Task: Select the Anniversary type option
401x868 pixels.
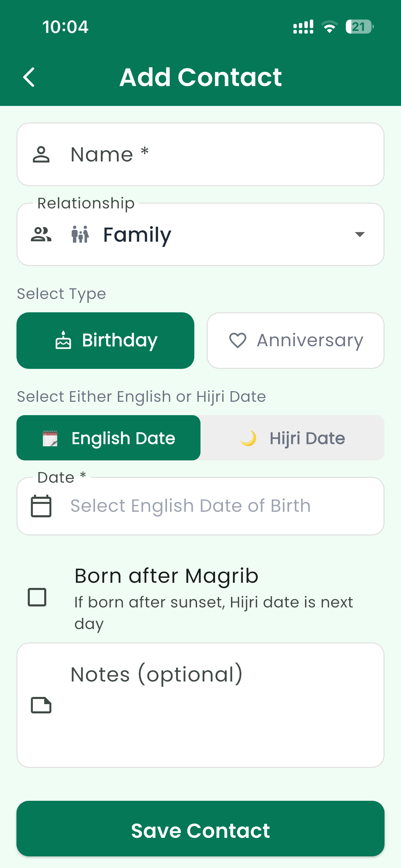Action: click(295, 340)
